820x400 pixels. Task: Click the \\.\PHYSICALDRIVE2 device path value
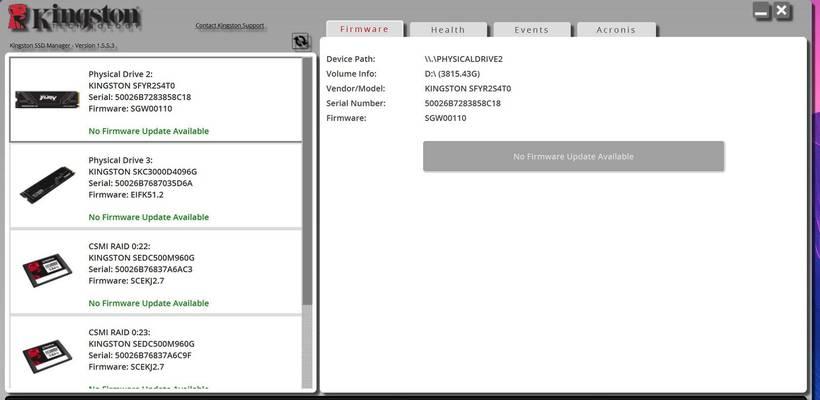(464, 59)
